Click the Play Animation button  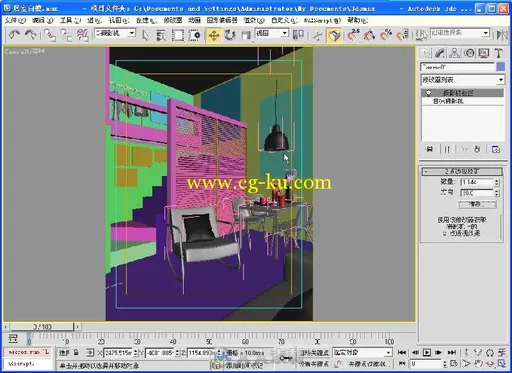(427, 352)
